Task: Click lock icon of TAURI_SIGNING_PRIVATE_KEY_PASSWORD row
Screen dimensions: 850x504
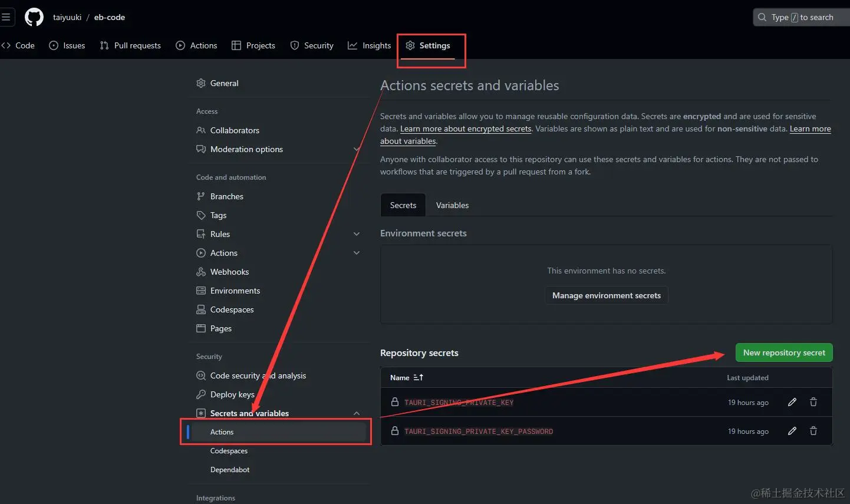Action: point(395,431)
